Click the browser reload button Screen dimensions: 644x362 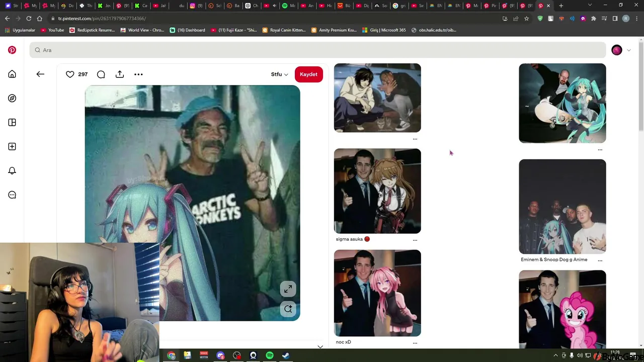pyautogui.click(x=29, y=19)
